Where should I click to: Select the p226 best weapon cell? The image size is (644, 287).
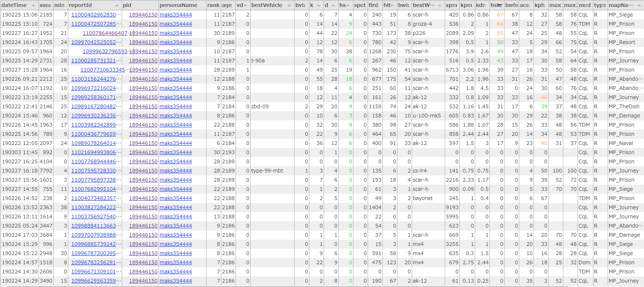428,33
